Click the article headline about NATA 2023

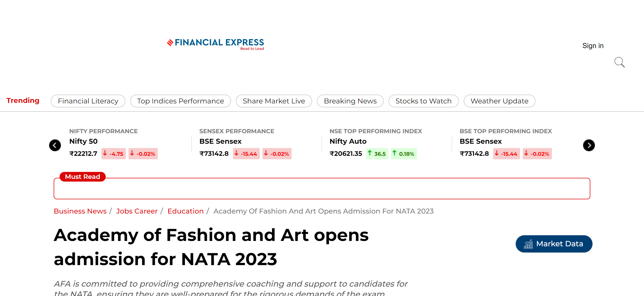pyautogui.click(x=211, y=247)
